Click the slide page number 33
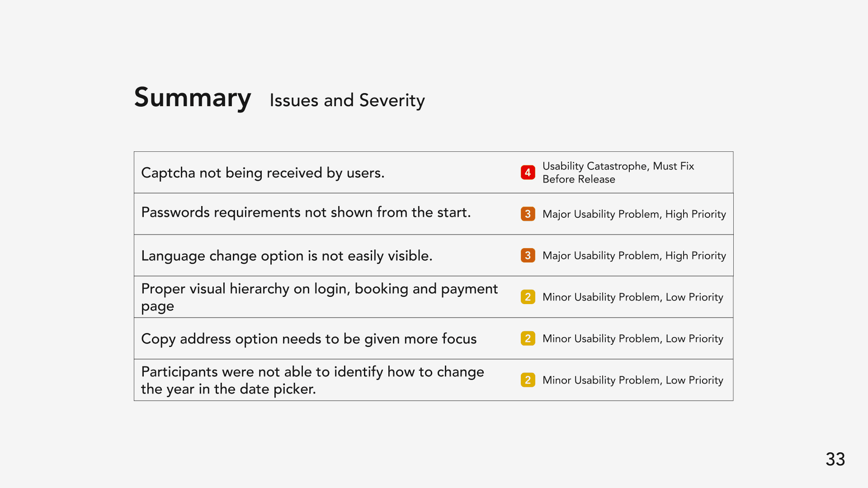 835,460
